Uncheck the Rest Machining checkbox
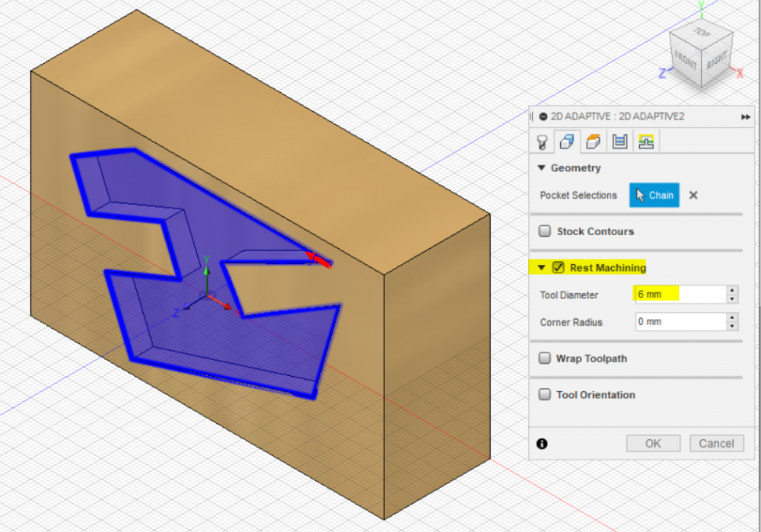 click(559, 267)
